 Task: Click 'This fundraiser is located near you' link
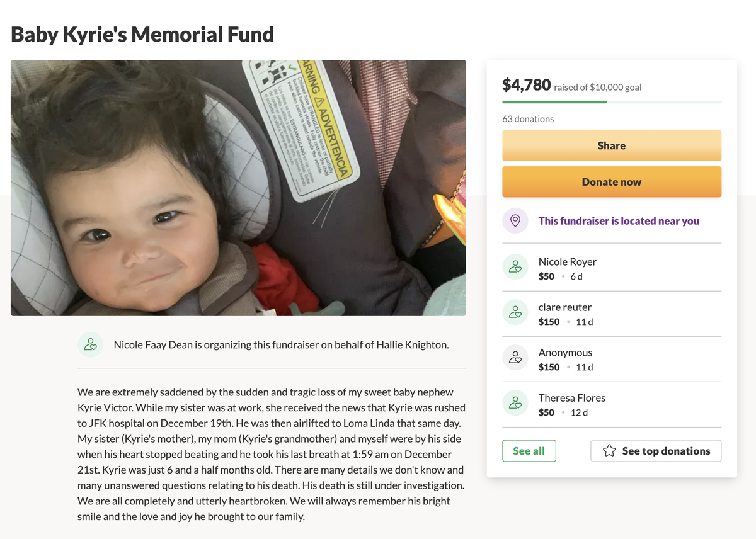coord(618,221)
